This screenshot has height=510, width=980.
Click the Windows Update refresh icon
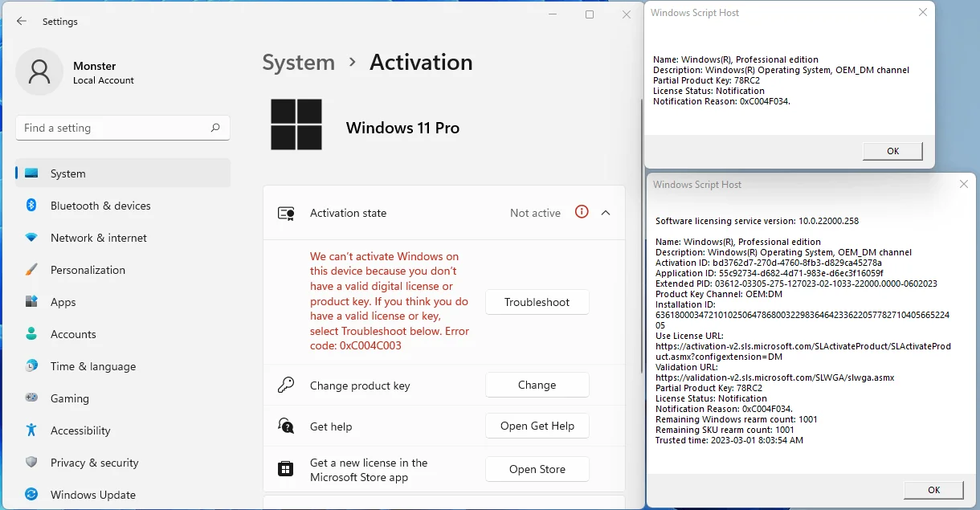coord(32,495)
